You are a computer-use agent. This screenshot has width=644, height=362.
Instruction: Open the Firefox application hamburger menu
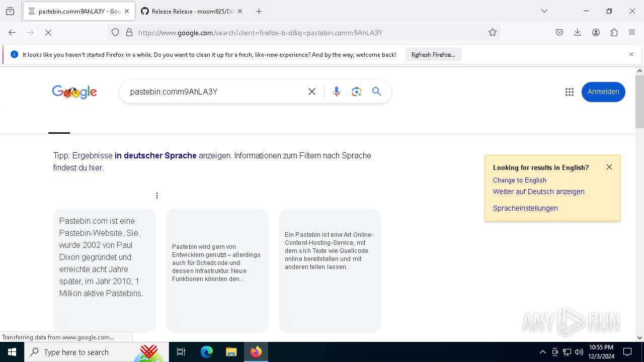click(632, 33)
